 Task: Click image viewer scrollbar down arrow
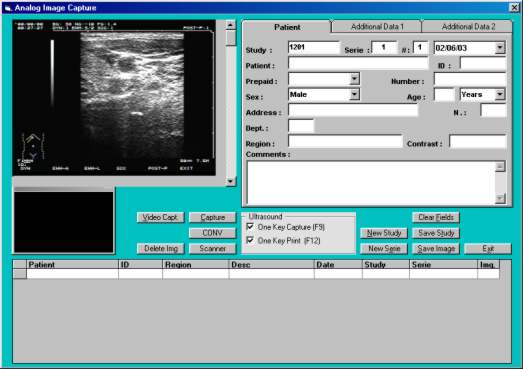click(x=230, y=181)
